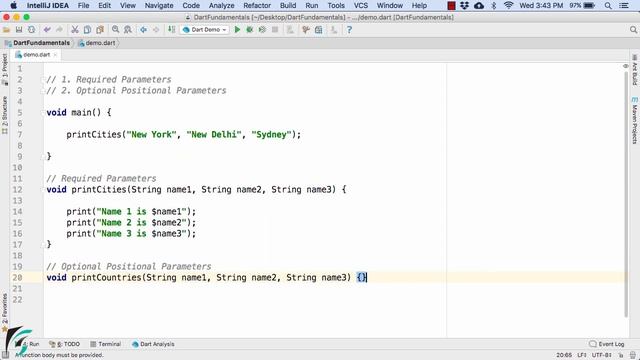This screenshot has height=360, width=640.
Task: Click the printCountries function name
Action: (x=106, y=278)
